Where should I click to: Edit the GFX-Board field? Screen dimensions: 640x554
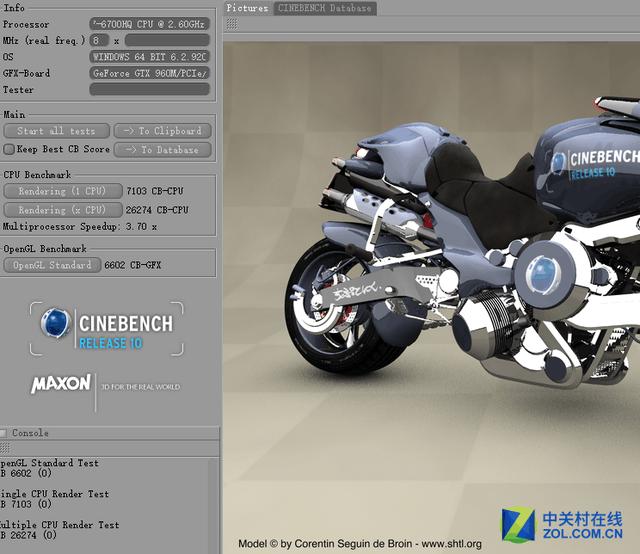click(149, 73)
